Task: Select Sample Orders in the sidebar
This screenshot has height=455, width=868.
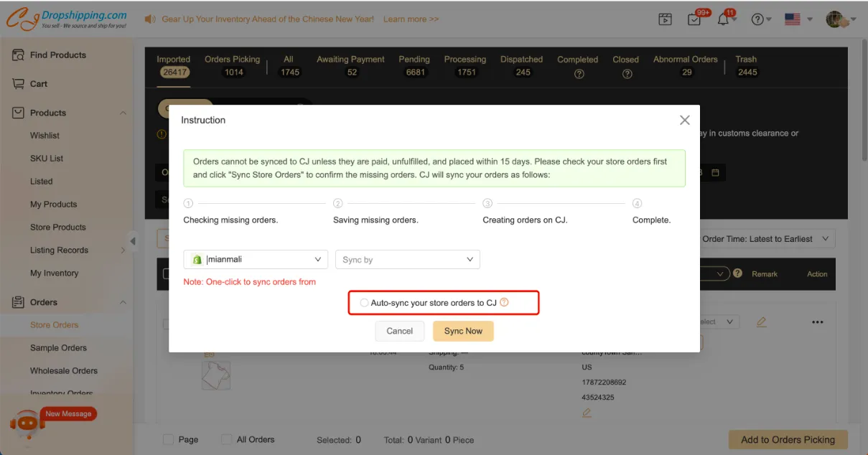Action: 58,348
